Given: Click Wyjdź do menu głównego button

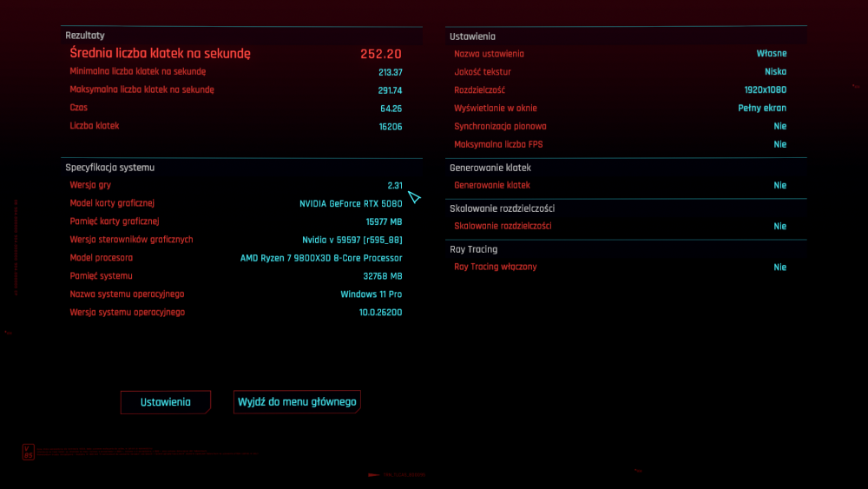Looking at the screenshot, I should click(x=297, y=401).
